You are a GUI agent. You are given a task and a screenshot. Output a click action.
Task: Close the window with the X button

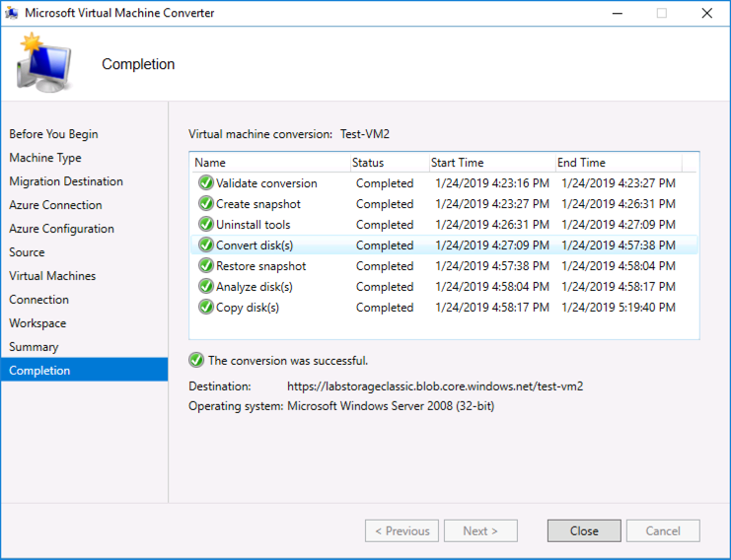tap(706, 13)
